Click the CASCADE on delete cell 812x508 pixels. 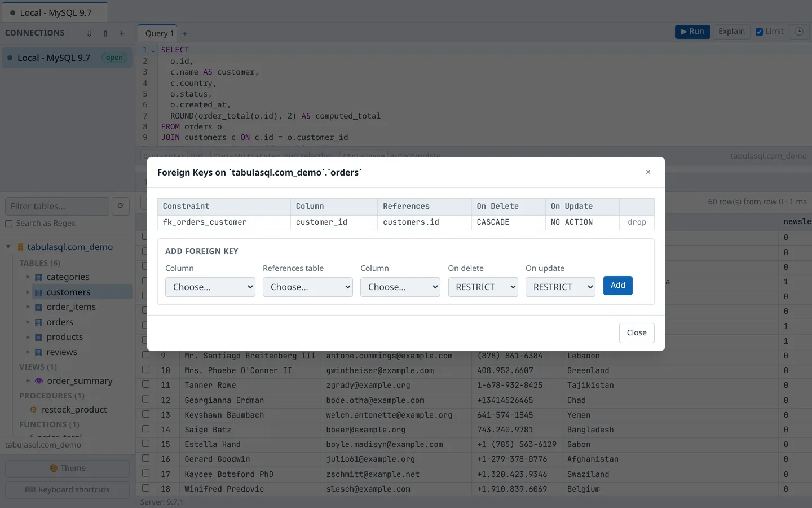(x=508, y=222)
